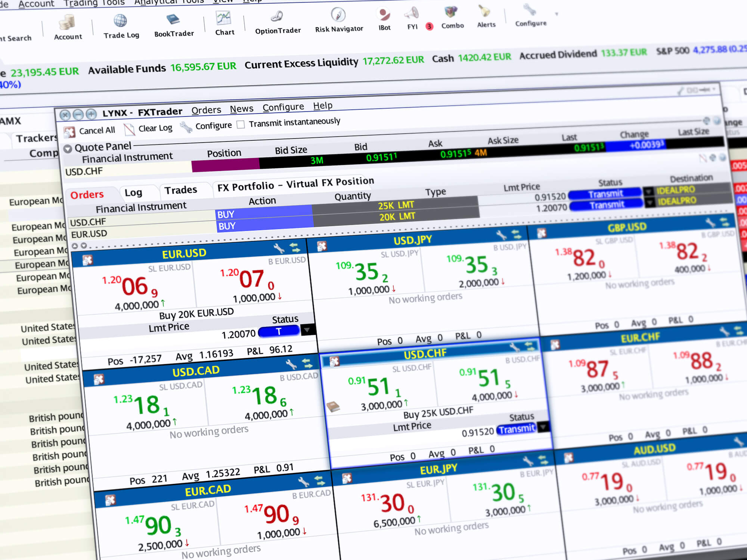Image resolution: width=747 pixels, height=560 pixels.
Task: Open Destination dropdown for the EUR.USD order
Action: pos(650,203)
